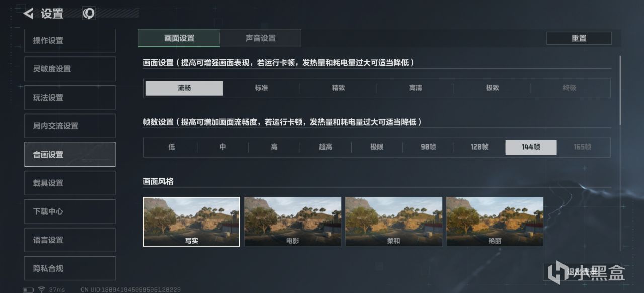Open the 画面设置 tab
Image resolution: width=644 pixels, height=293 pixels.
pos(179,38)
